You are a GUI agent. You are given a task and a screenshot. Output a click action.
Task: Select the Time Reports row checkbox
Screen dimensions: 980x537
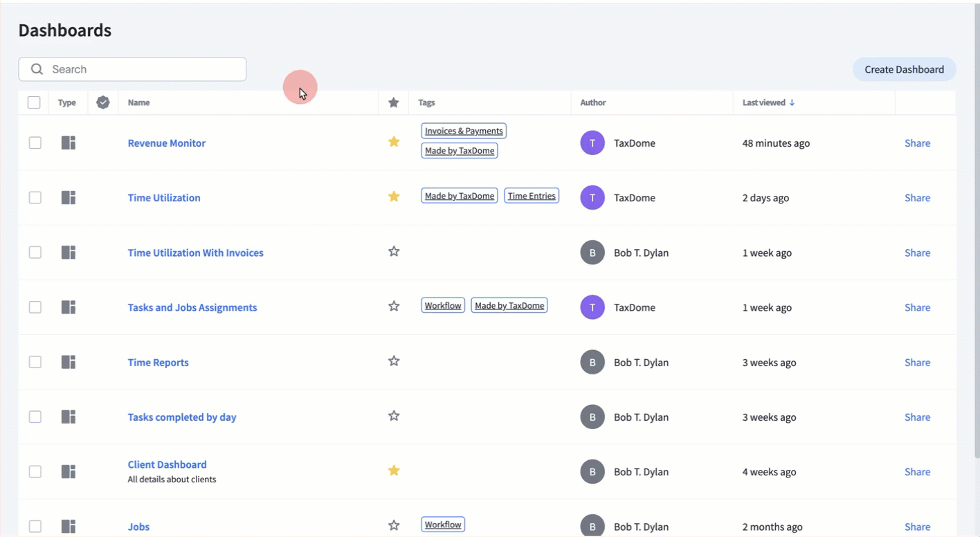(35, 362)
